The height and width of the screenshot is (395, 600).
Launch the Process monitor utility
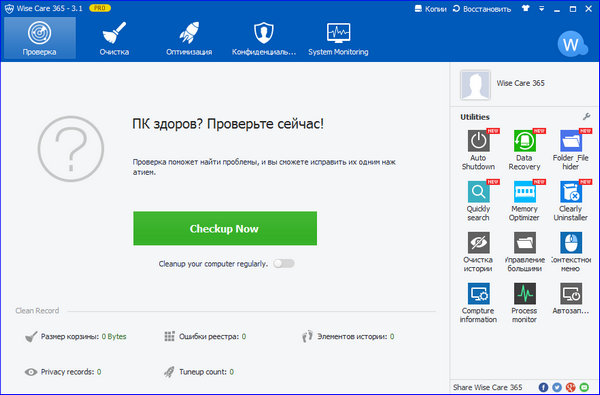click(524, 303)
